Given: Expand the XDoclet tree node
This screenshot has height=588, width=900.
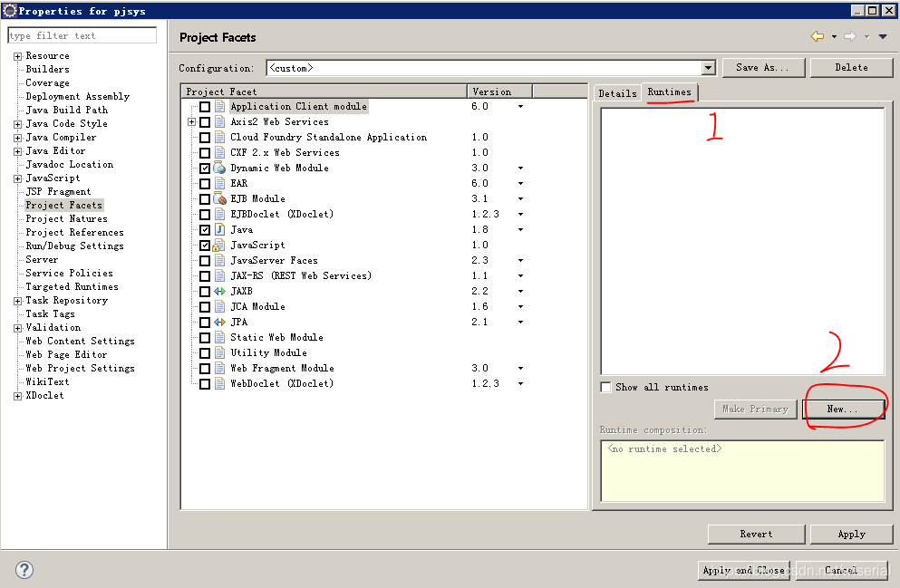Looking at the screenshot, I should coord(18,396).
